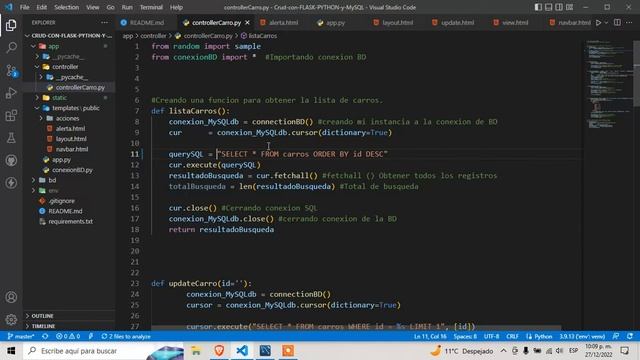Click controller in breadcrumb path
The width and height of the screenshot is (640, 360).
pos(153,36)
